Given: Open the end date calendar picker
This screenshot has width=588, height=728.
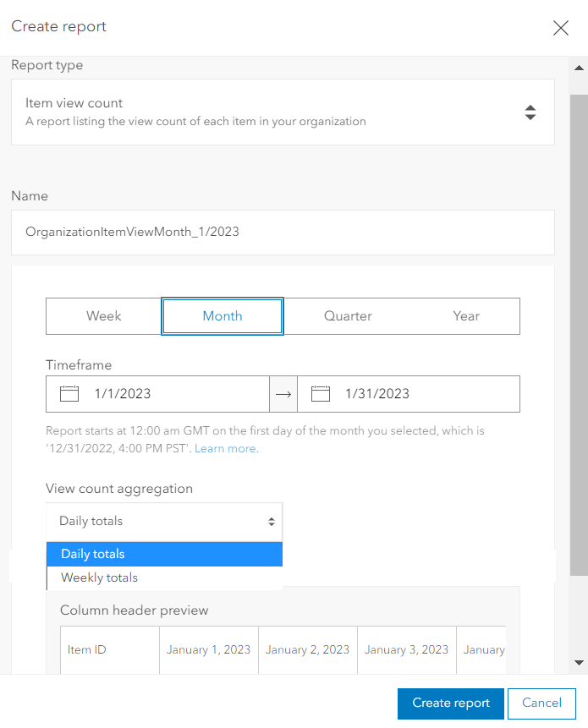Looking at the screenshot, I should (320, 393).
